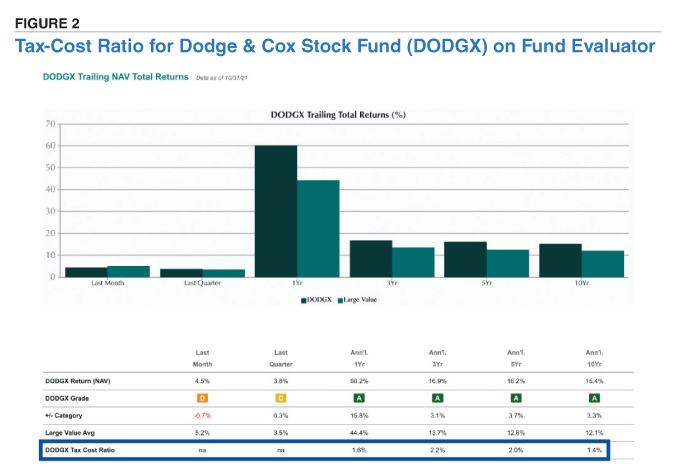Image resolution: width=675 pixels, height=475 pixels.
Task: Select the DODGX Last Quarter bar
Action: click(181, 273)
